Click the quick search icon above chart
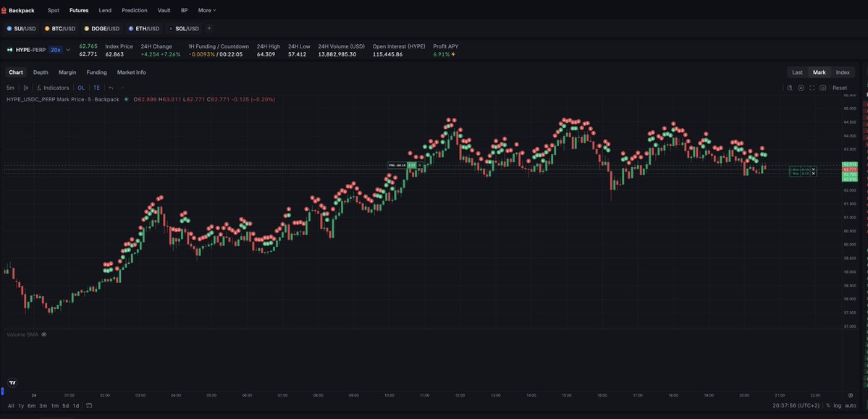The width and height of the screenshot is (868, 419). (790, 88)
